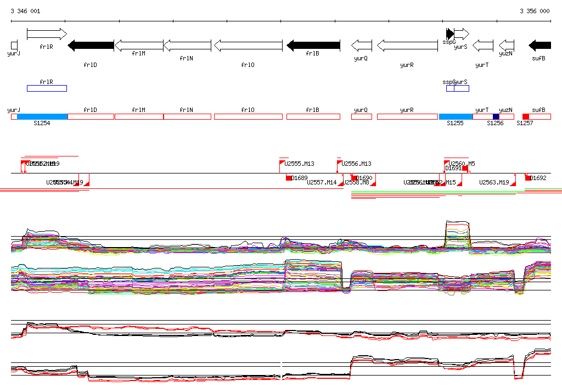
Task: Click the end coordinate 3 356 000
Action: (x=535, y=11)
